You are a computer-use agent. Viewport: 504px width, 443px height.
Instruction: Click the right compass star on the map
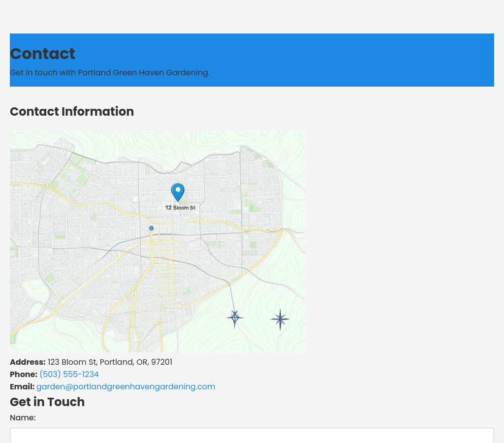[x=280, y=320]
